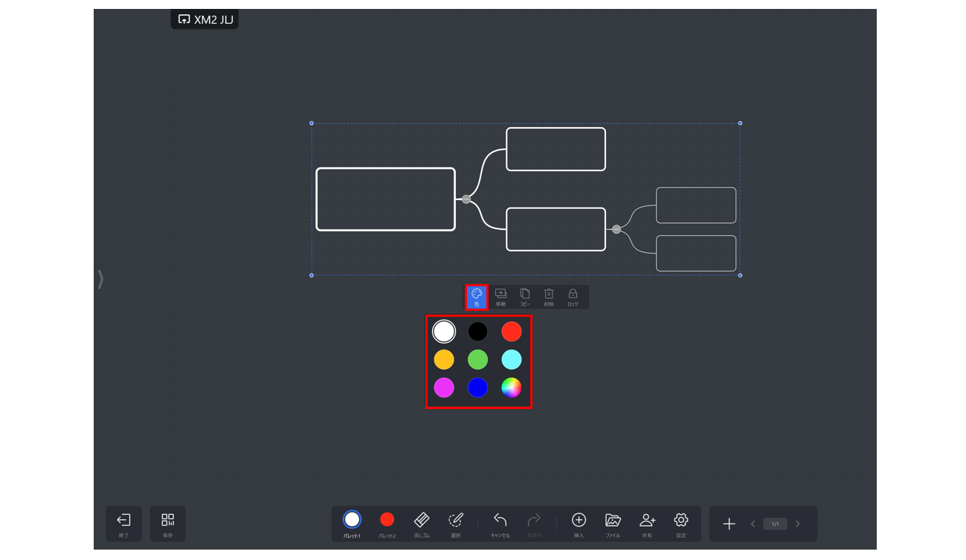The width and height of the screenshot is (966, 560).
Task: Pick the yellow-orange color swatch
Action: pyautogui.click(x=444, y=360)
